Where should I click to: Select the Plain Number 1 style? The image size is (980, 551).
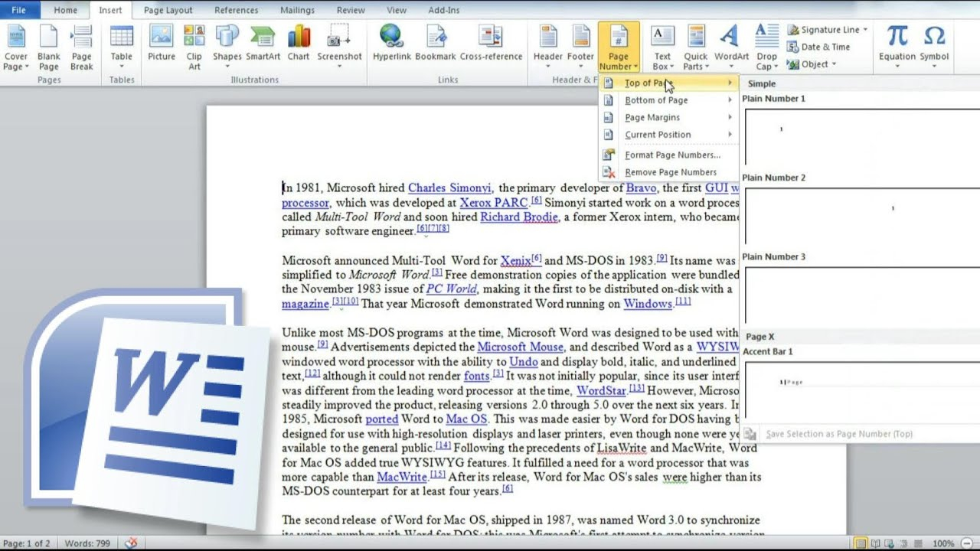point(861,130)
